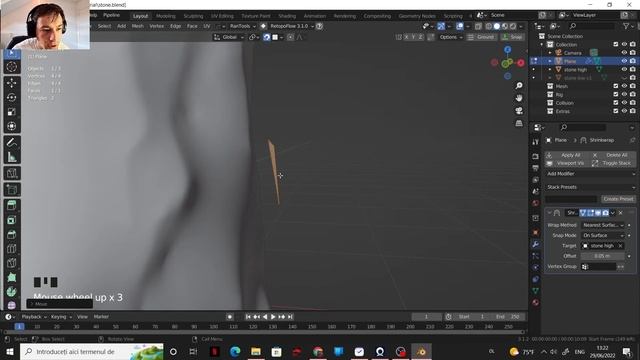
Task: Select the Rotate tool in the toolbar
Action: tap(11, 97)
